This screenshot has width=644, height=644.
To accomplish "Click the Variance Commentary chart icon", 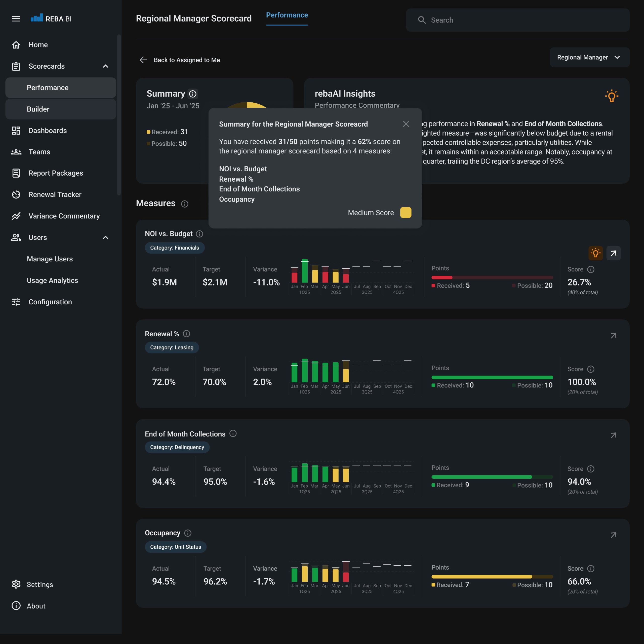I will coord(16,216).
